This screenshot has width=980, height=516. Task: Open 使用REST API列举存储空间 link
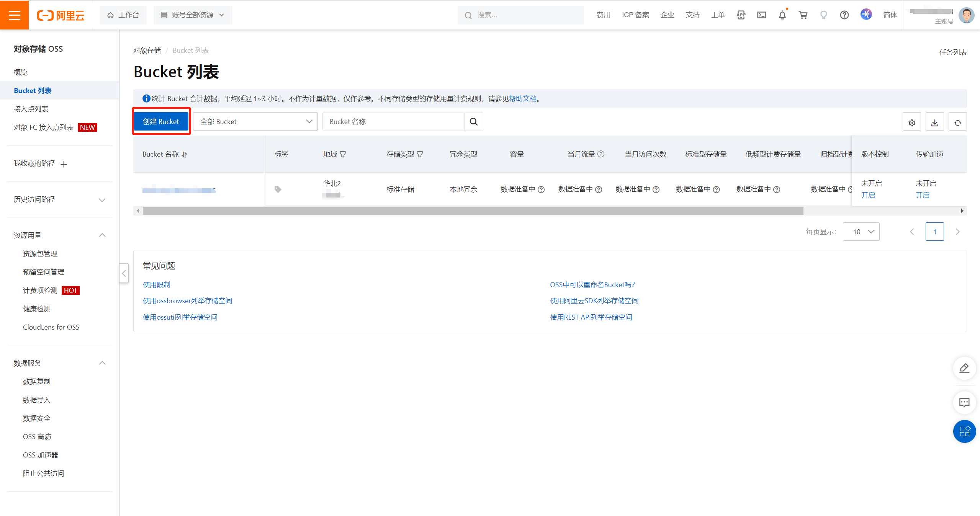click(591, 317)
